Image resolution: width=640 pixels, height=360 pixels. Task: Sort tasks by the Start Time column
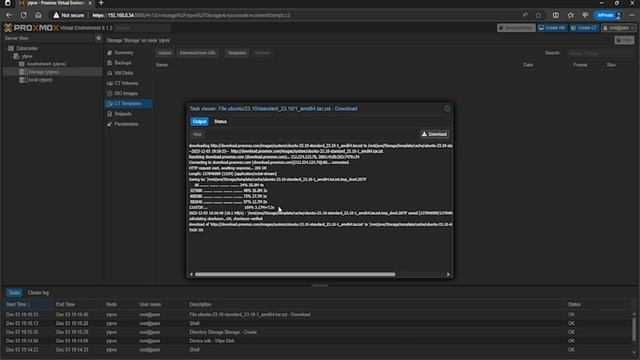pos(28,304)
